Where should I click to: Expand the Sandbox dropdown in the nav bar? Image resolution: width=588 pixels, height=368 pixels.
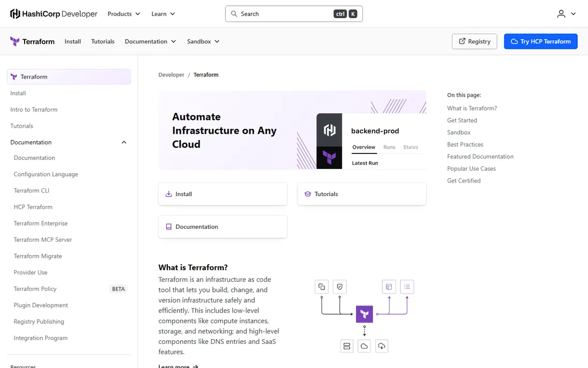(203, 41)
